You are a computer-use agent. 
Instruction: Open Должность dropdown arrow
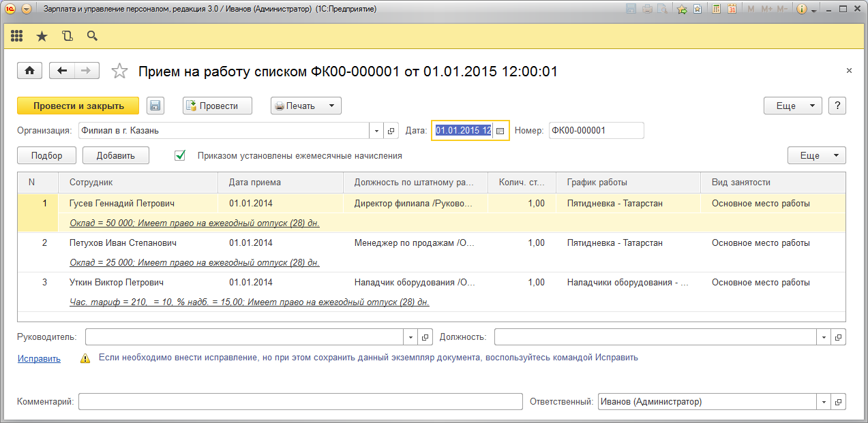(825, 337)
